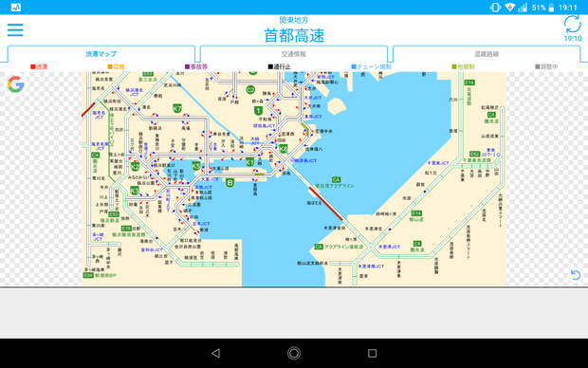Switch to the 混雑路線 tab
This screenshot has height=368, width=588.
click(487, 54)
